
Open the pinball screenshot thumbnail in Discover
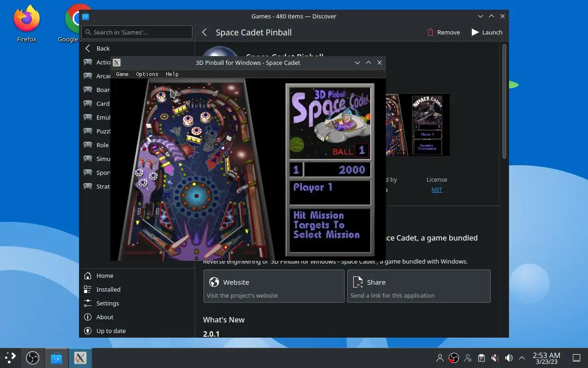click(x=418, y=125)
